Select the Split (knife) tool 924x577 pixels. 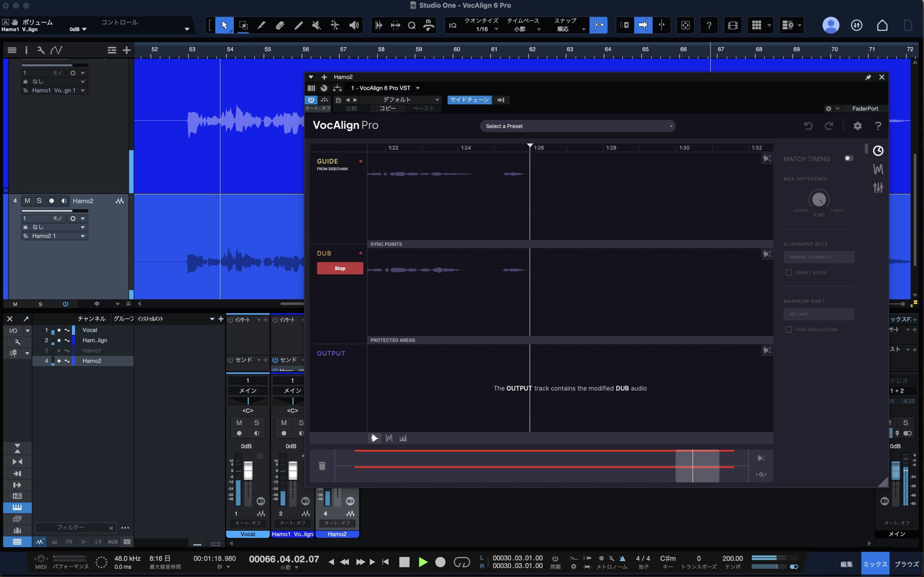(261, 25)
